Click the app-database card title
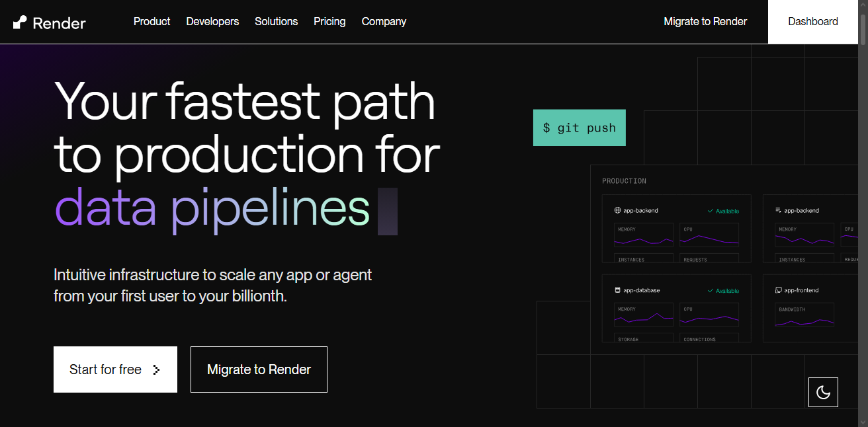868x427 pixels. (x=641, y=290)
